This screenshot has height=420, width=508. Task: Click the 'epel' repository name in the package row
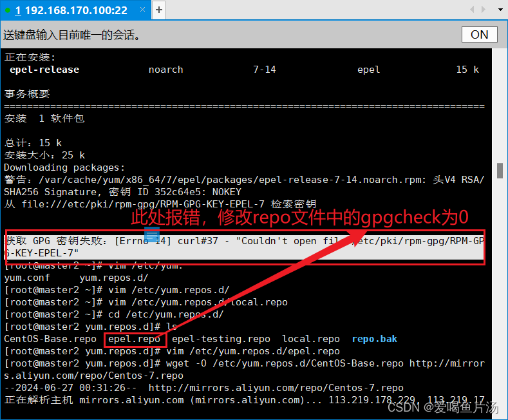click(x=369, y=70)
